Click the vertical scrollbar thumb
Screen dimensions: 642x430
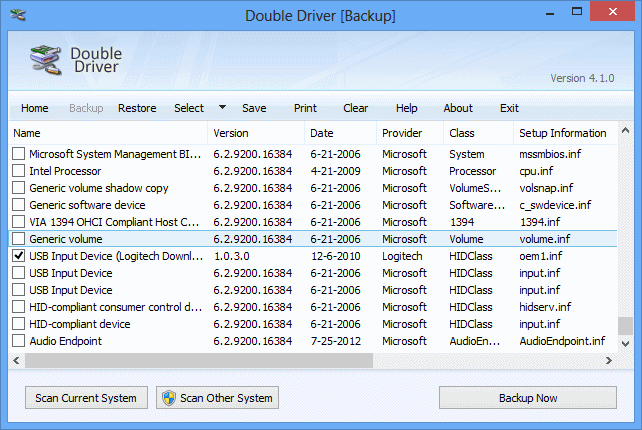625,326
